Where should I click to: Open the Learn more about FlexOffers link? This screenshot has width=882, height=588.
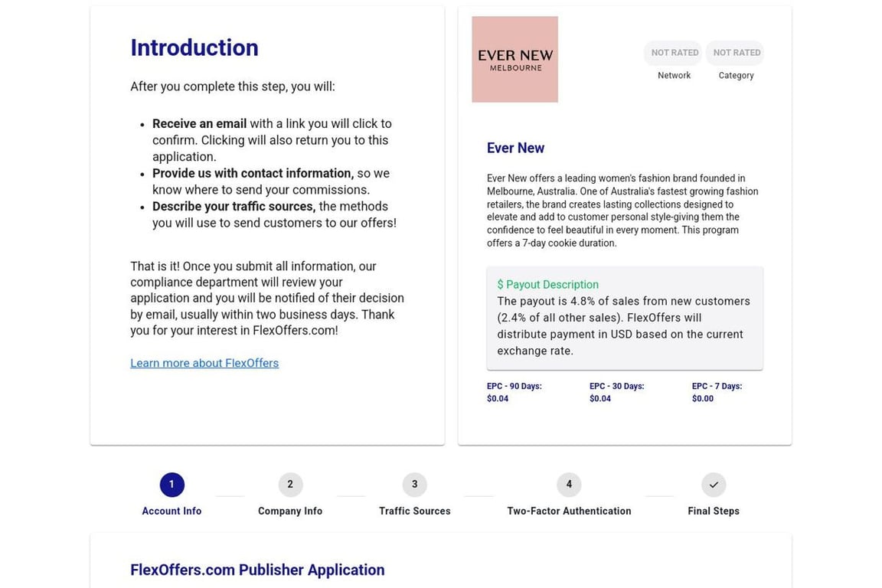click(x=204, y=363)
